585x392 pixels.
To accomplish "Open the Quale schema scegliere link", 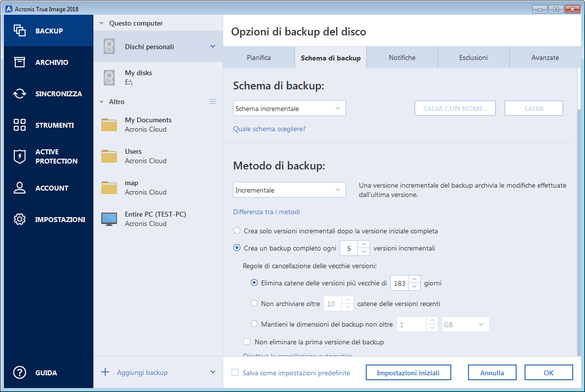I will [x=269, y=129].
